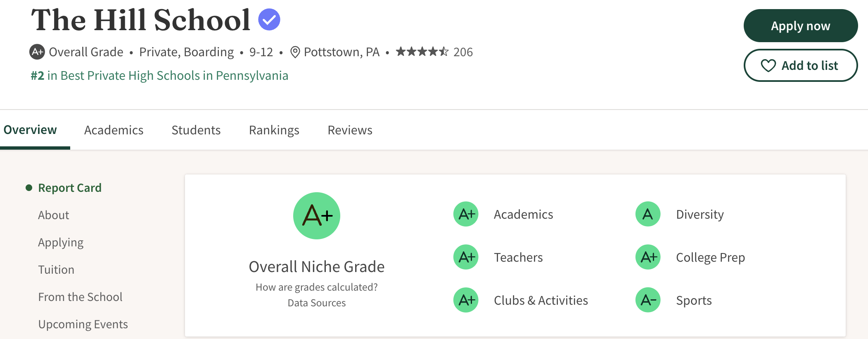Click the A+ Teachers grade badge
Screen dimensions: 868x339
coord(465,257)
